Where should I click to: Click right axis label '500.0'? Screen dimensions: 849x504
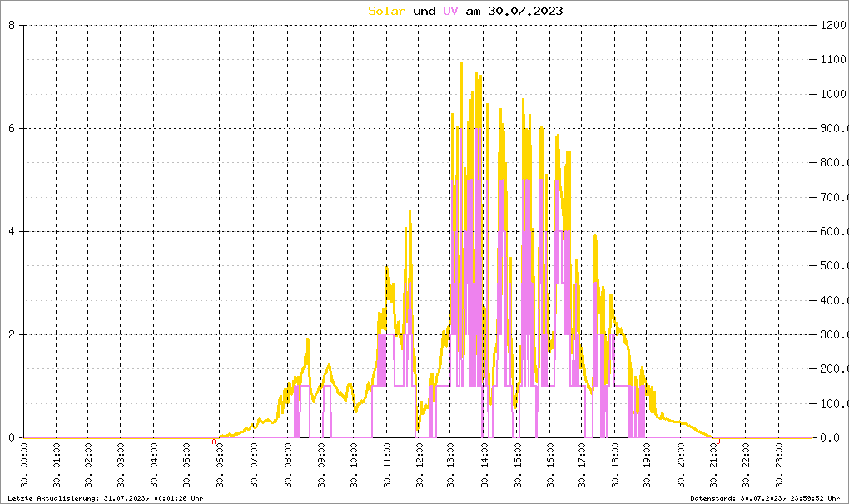(x=834, y=266)
